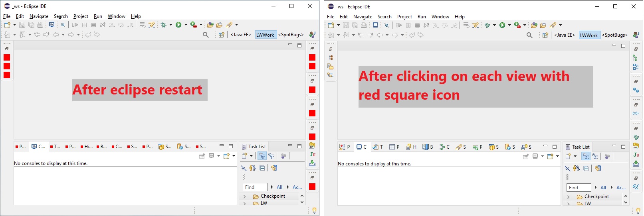This screenshot has width=644, height=216.
Task: Open JUnit view icon in left window's sidebar
Action: click(x=312, y=155)
